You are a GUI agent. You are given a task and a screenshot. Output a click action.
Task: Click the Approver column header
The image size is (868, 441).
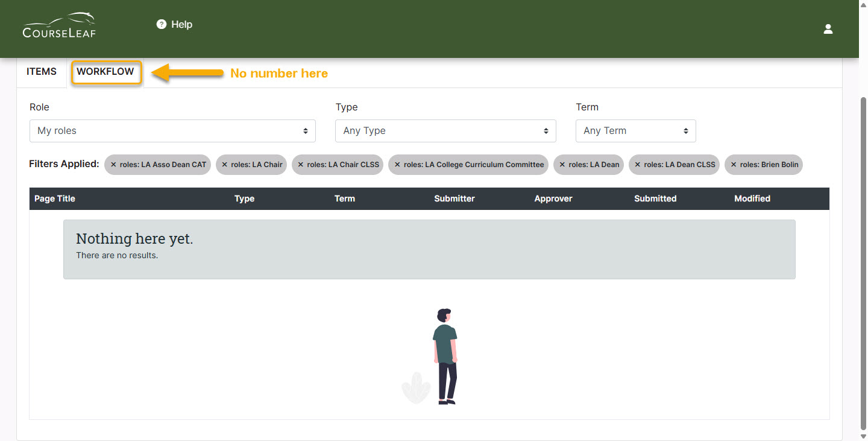point(553,198)
